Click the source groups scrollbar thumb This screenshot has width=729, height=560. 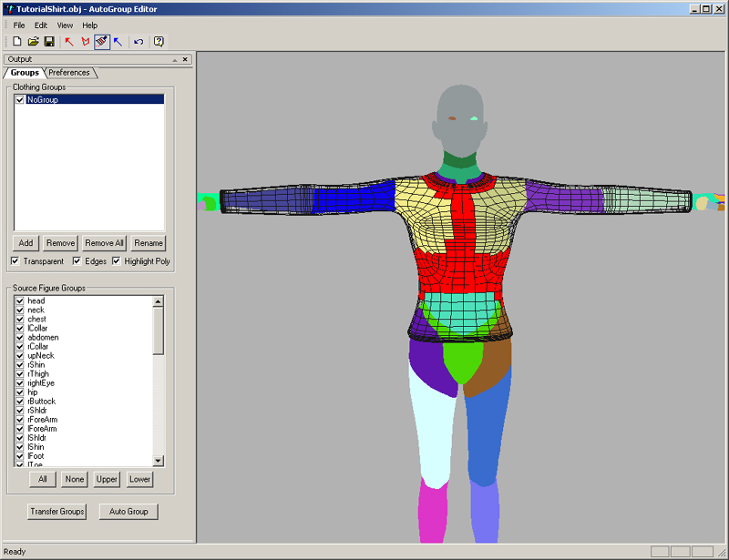pyautogui.click(x=158, y=331)
